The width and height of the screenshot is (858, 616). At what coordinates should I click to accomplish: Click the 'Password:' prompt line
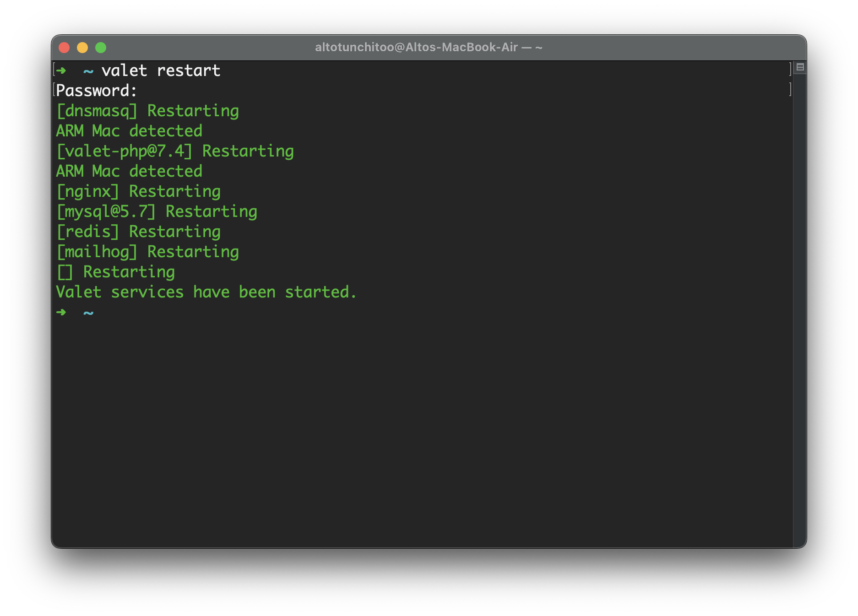97,91
